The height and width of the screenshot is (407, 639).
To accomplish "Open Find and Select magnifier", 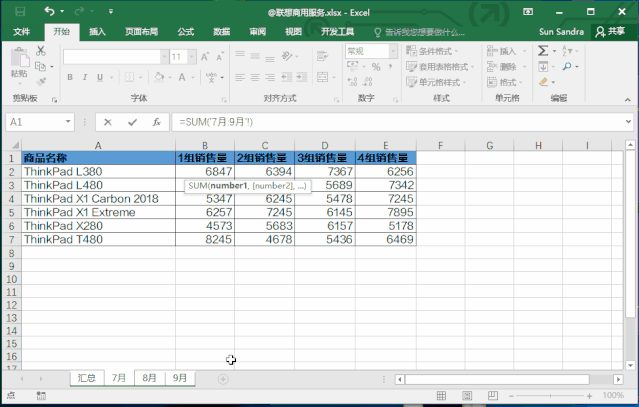I will (567, 66).
